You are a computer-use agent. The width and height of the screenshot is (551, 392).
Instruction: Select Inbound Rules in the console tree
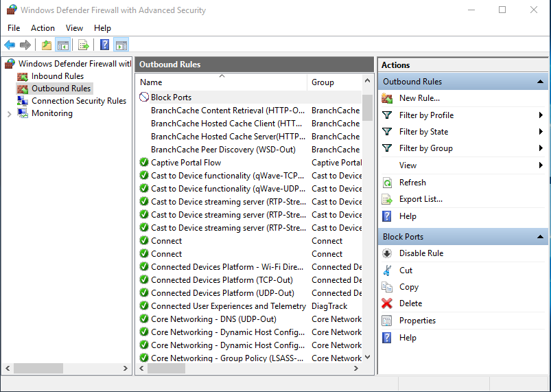click(58, 76)
